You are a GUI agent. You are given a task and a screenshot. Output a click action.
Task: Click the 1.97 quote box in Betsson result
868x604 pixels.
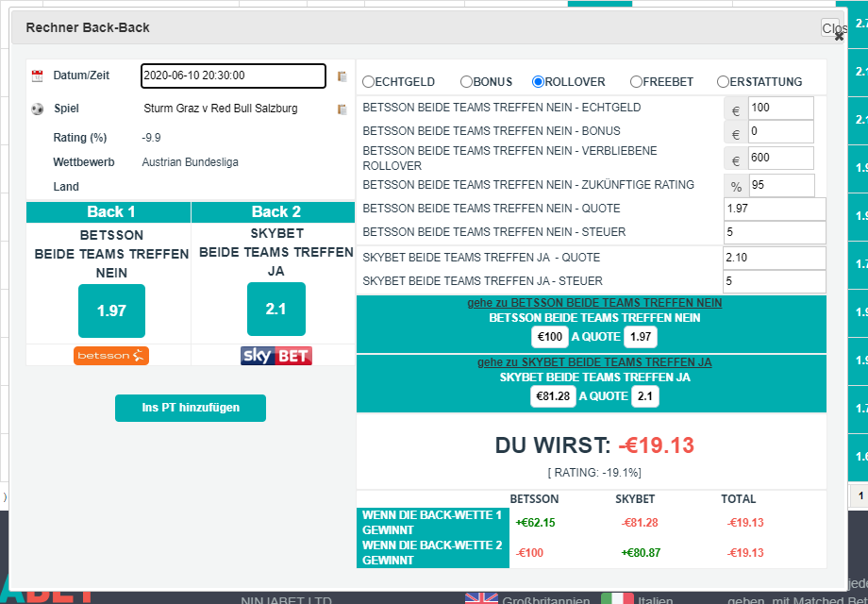pos(641,337)
